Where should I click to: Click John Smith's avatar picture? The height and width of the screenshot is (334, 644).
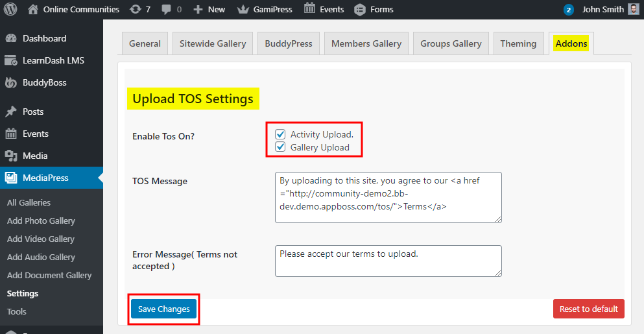click(x=634, y=9)
